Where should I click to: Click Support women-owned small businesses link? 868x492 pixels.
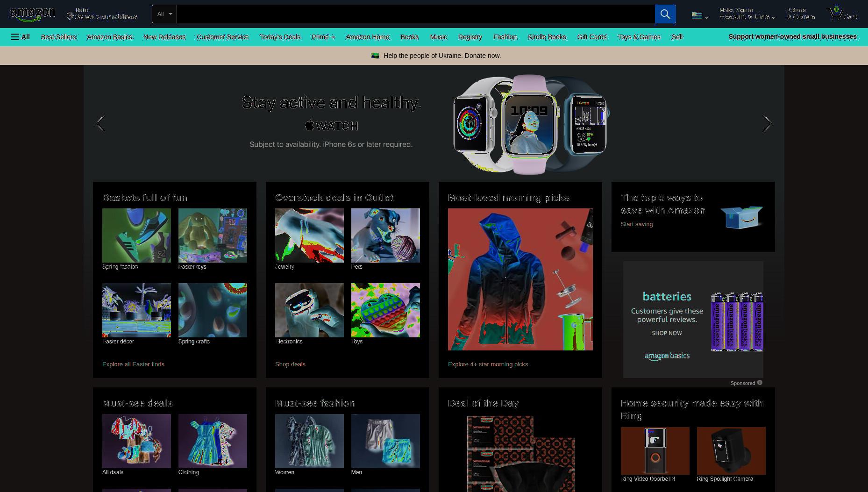pos(792,36)
